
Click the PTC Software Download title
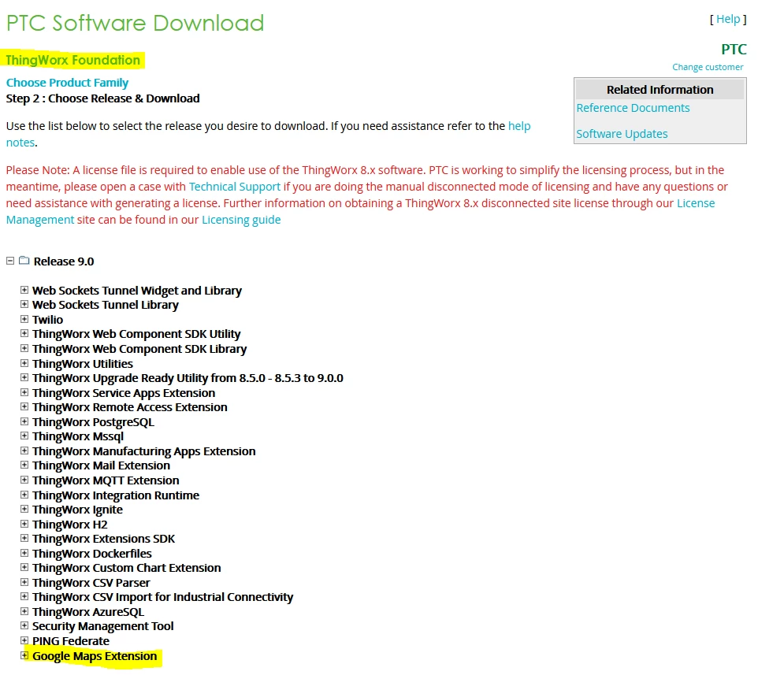pos(135,23)
